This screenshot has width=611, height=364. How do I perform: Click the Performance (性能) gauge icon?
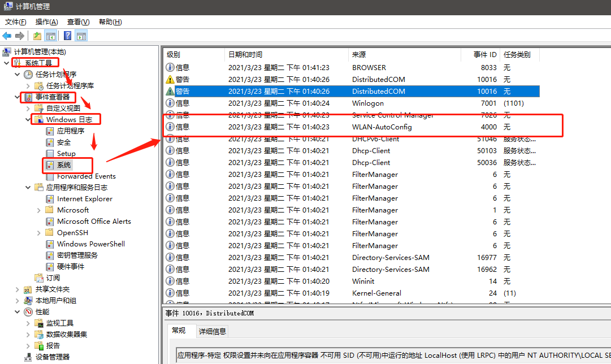point(28,311)
